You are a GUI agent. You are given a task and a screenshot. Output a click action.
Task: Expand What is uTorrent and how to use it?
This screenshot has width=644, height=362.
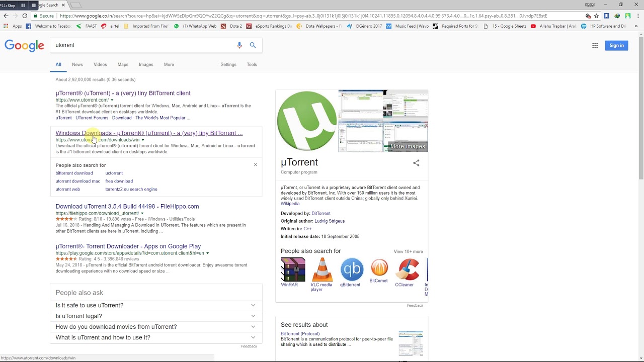pos(156,337)
